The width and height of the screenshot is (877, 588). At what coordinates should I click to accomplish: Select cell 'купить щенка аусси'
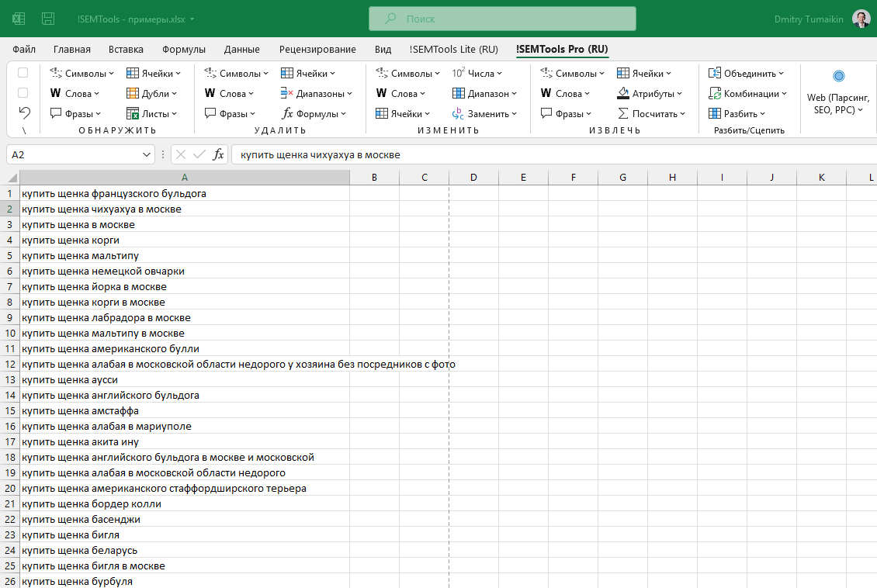185,380
